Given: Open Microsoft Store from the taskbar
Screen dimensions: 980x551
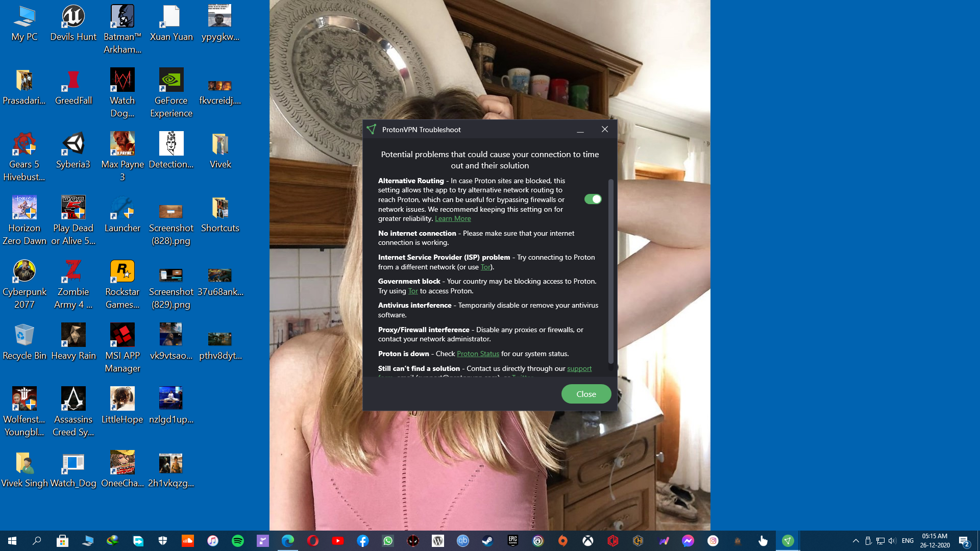Looking at the screenshot, I should click(x=62, y=541).
